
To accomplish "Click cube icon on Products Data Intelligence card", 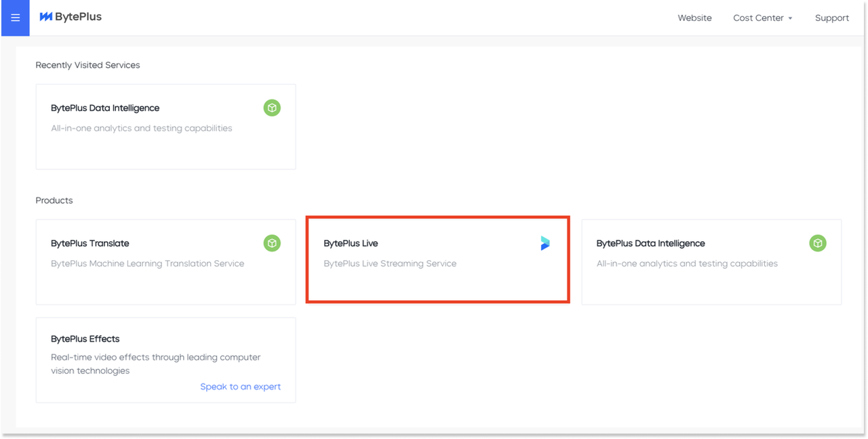I will pos(818,243).
